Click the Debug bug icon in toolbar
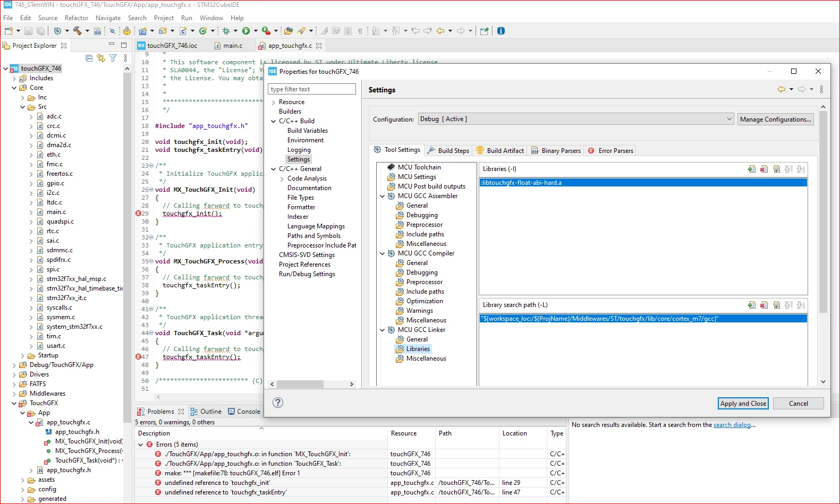Image resolution: width=840 pixels, height=504 pixels. tap(226, 31)
